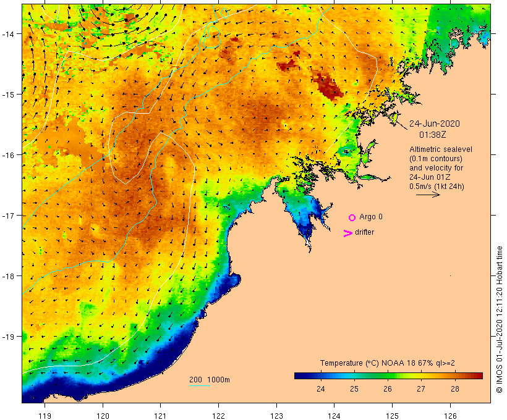Click the '121' longitude axis label
507x420 pixels.
point(160,416)
